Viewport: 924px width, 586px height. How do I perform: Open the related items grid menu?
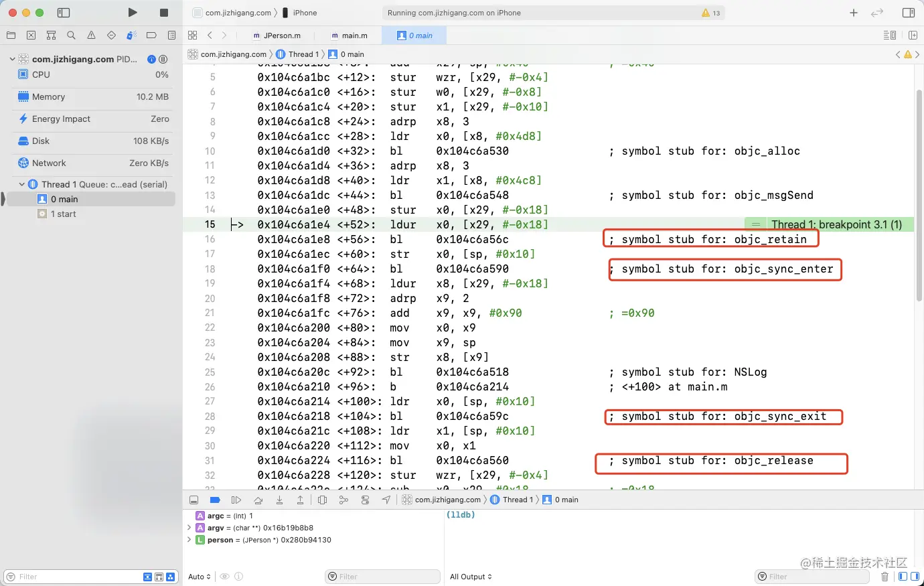(193, 35)
